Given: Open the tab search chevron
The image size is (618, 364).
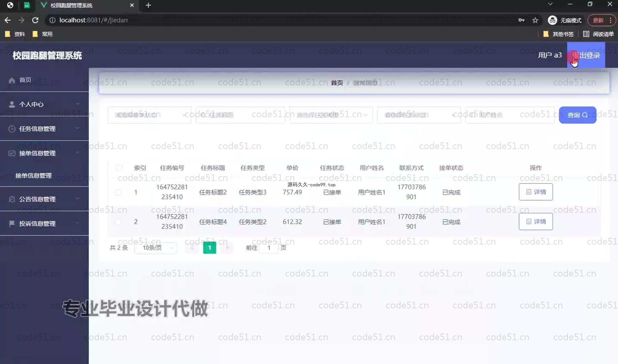Looking at the screenshot, I should pos(550,4).
